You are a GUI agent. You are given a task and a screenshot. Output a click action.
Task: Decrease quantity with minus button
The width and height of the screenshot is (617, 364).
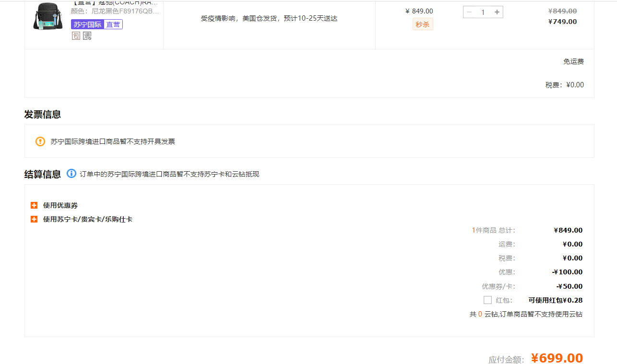(469, 12)
